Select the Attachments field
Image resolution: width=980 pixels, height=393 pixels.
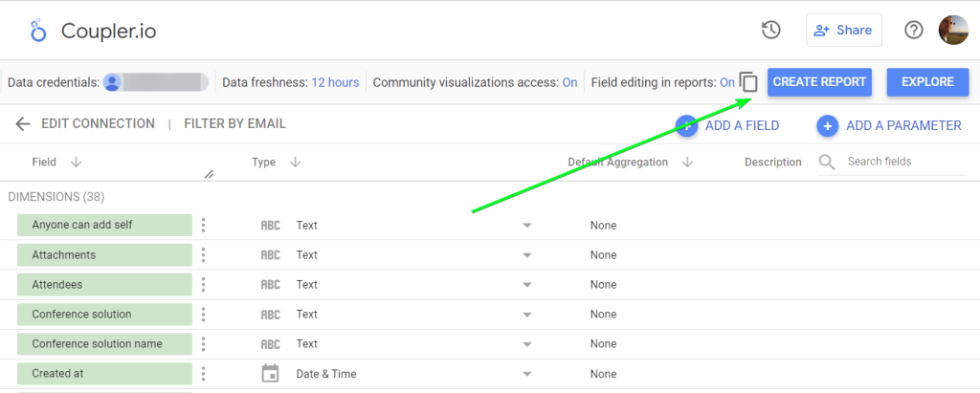(104, 255)
